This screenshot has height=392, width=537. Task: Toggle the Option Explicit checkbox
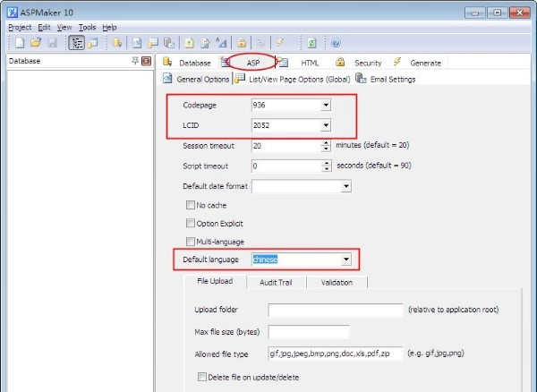(190, 223)
